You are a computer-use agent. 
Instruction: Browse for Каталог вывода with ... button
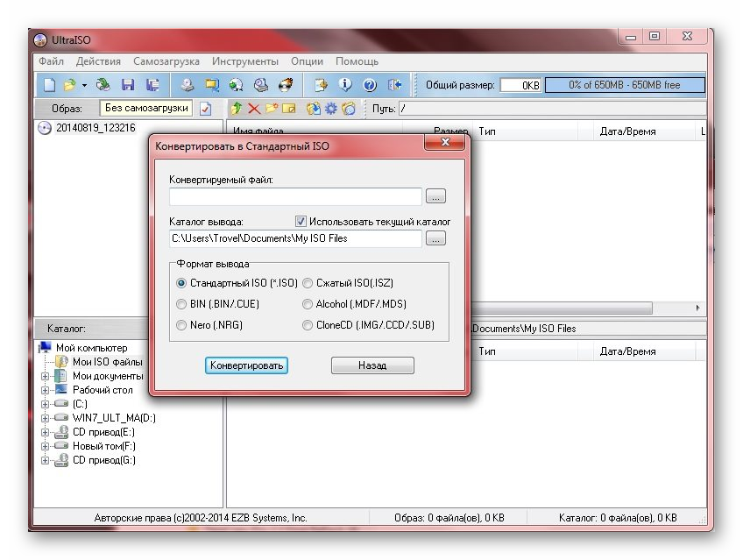435,238
